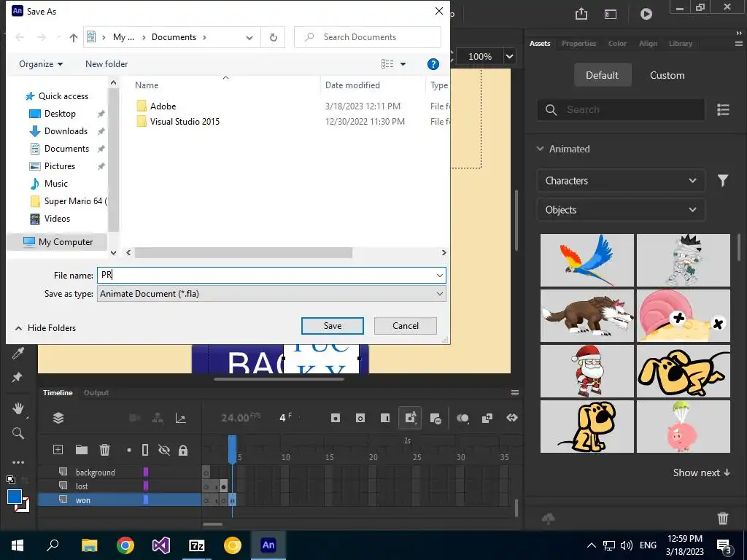Click the layer depth graph icon
The width and height of the screenshot is (747, 560).
(x=181, y=418)
